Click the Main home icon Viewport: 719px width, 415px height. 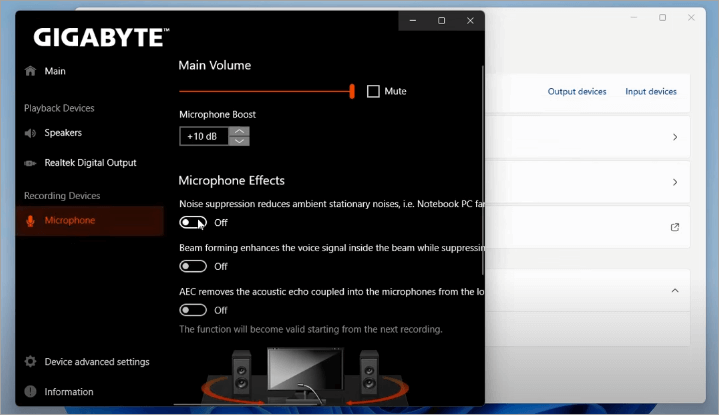coord(30,71)
